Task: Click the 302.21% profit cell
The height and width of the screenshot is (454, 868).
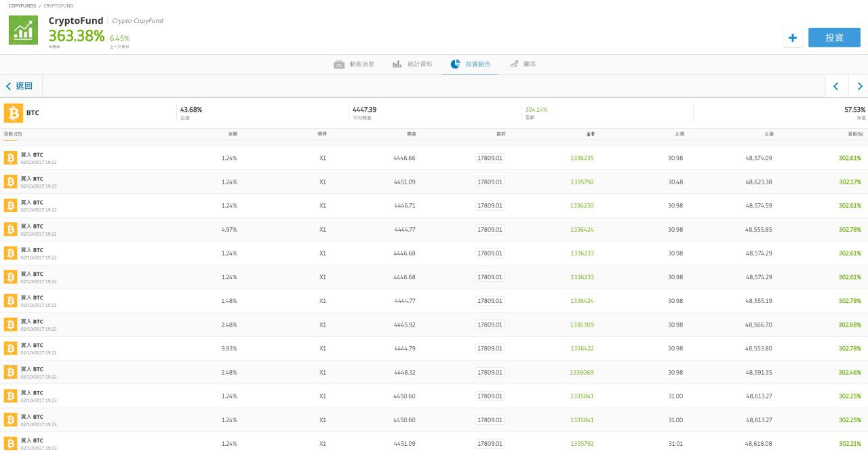Action: [x=850, y=444]
